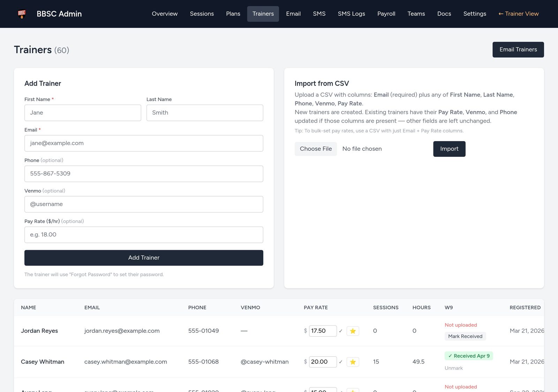The height and width of the screenshot is (392, 558).
Task: Go to Payroll
Action: point(386,14)
